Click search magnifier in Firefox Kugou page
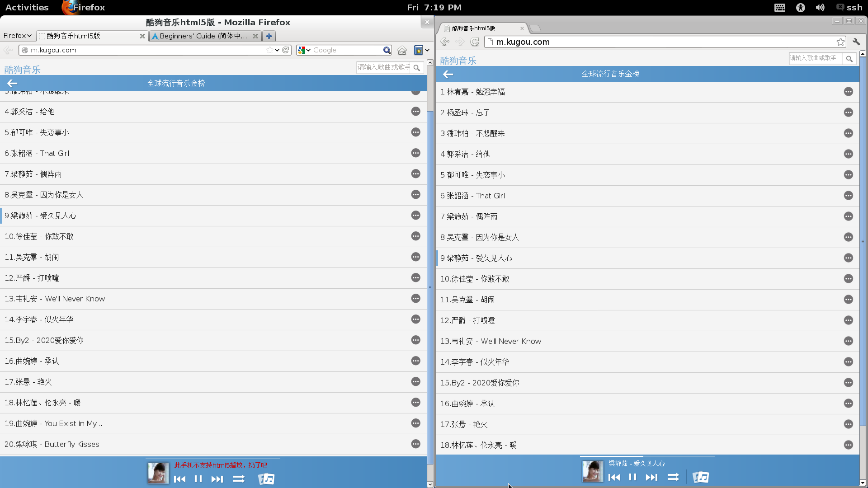The height and width of the screenshot is (488, 868). click(417, 68)
